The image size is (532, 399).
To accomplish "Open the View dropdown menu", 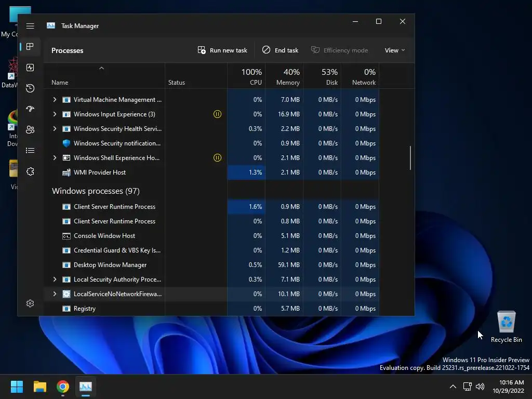I will point(395,50).
